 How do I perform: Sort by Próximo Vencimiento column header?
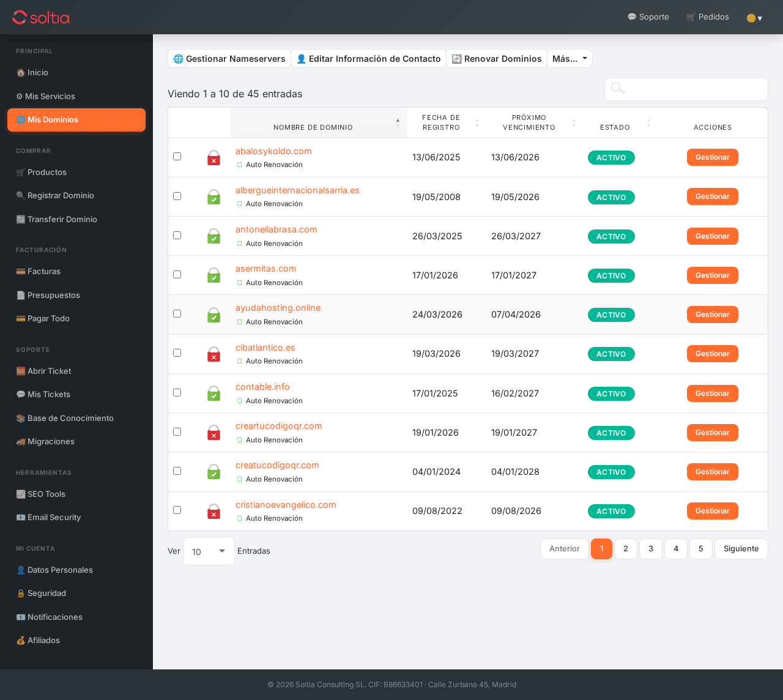pos(529,122)
